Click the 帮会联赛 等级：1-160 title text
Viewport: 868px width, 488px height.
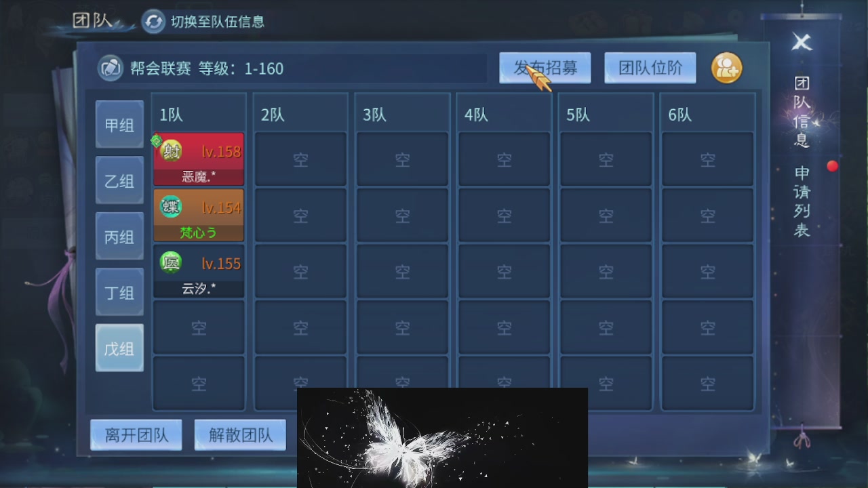click(x=207, y=68)
